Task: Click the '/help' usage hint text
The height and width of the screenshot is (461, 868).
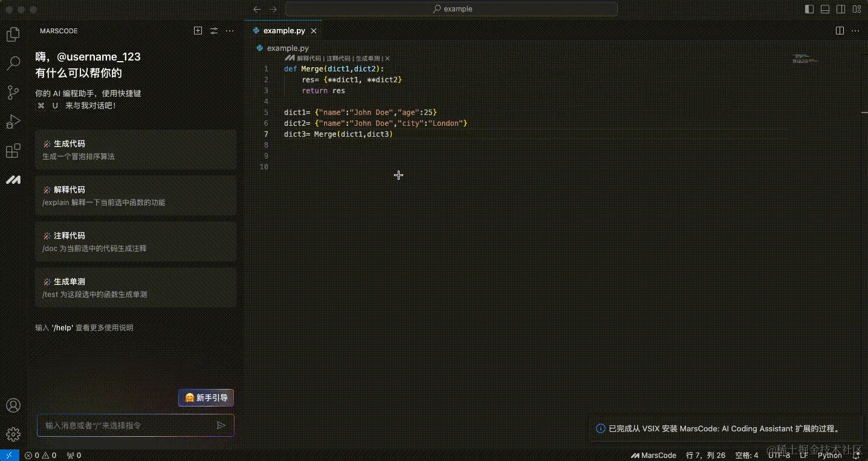Action: 84,328
